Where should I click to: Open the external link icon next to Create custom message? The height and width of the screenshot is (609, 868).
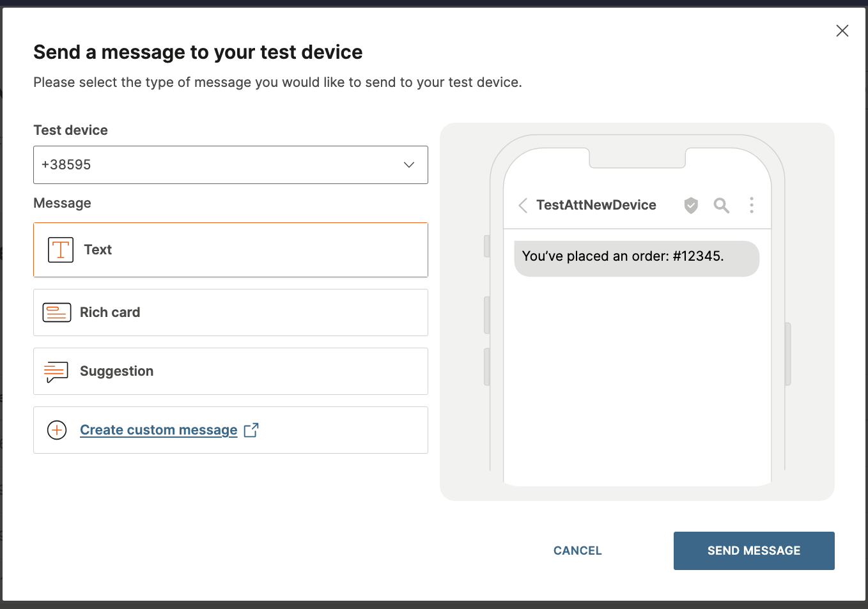pyautogui.click(x=252, y=430)
